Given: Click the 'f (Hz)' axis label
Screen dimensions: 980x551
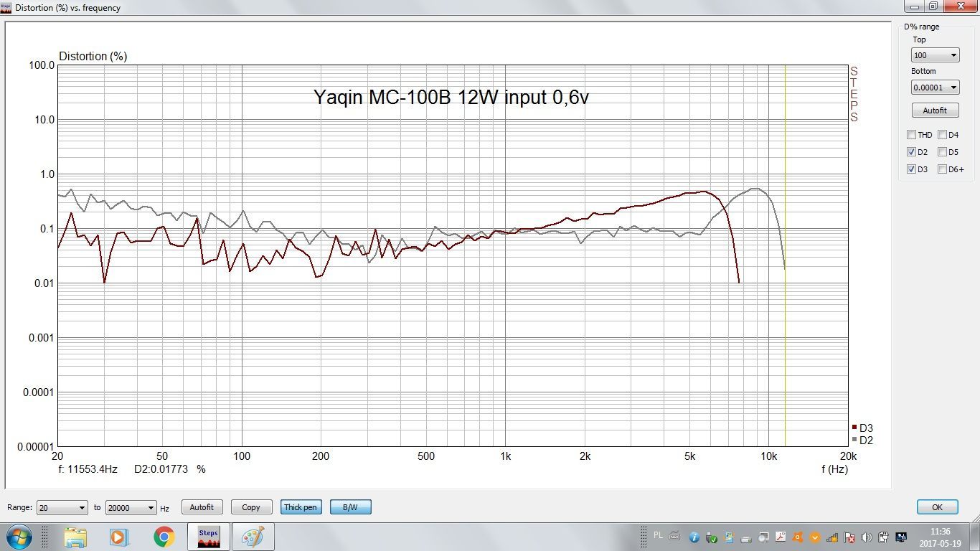Looking at the screenshot, I should pos(835,469).
